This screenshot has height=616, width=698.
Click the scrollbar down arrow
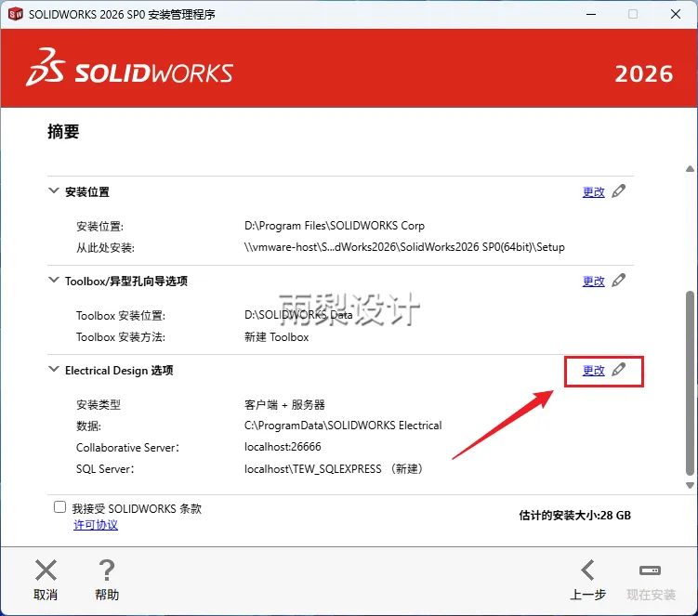tap(690, 485)
